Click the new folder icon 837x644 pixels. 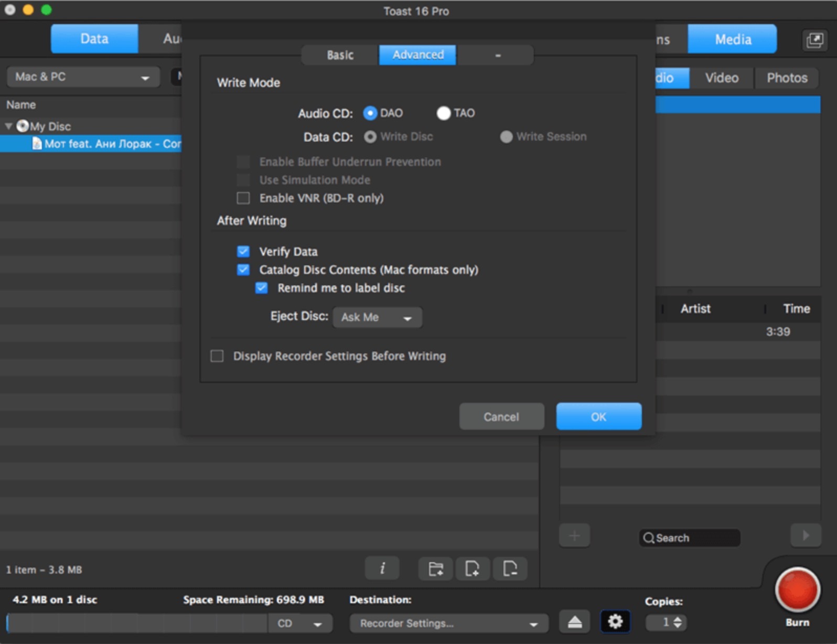coord(436,568)
